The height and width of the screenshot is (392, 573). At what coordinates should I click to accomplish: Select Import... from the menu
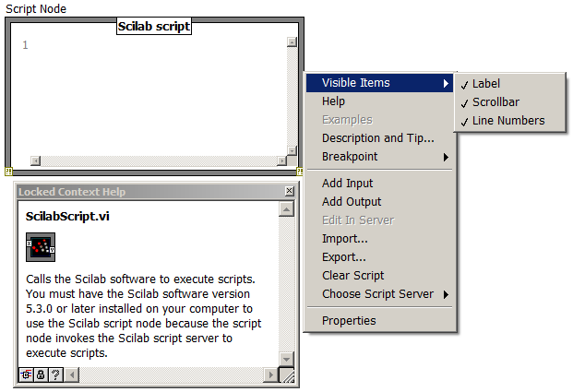tap(379, 239)
